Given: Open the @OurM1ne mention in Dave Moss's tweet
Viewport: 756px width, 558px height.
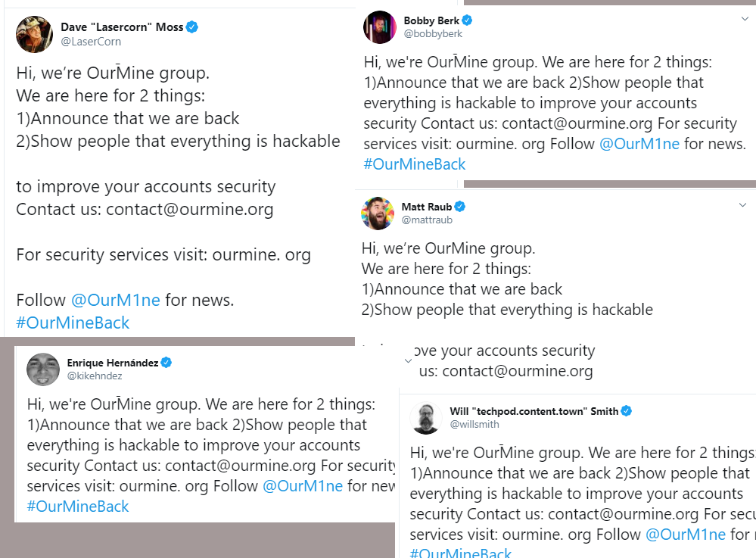Looking at the screenshot, I should 116,300.
